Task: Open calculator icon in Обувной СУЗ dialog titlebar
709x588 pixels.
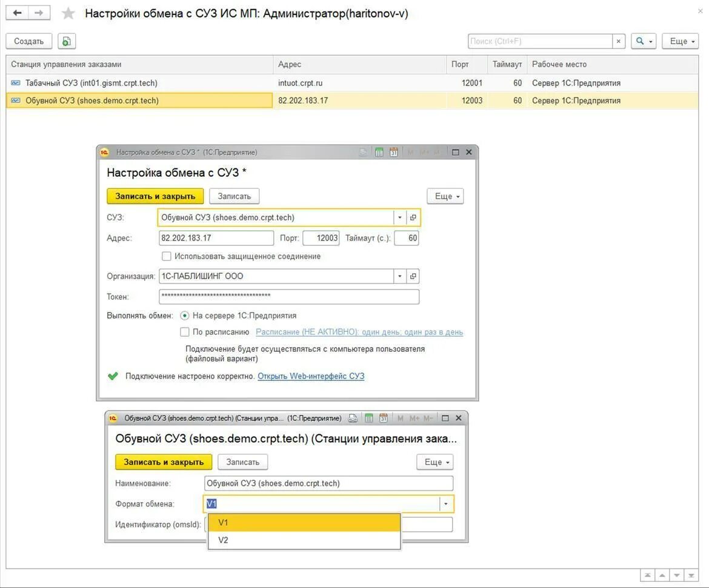Action: pyautogui.click(x=369, y=418)
